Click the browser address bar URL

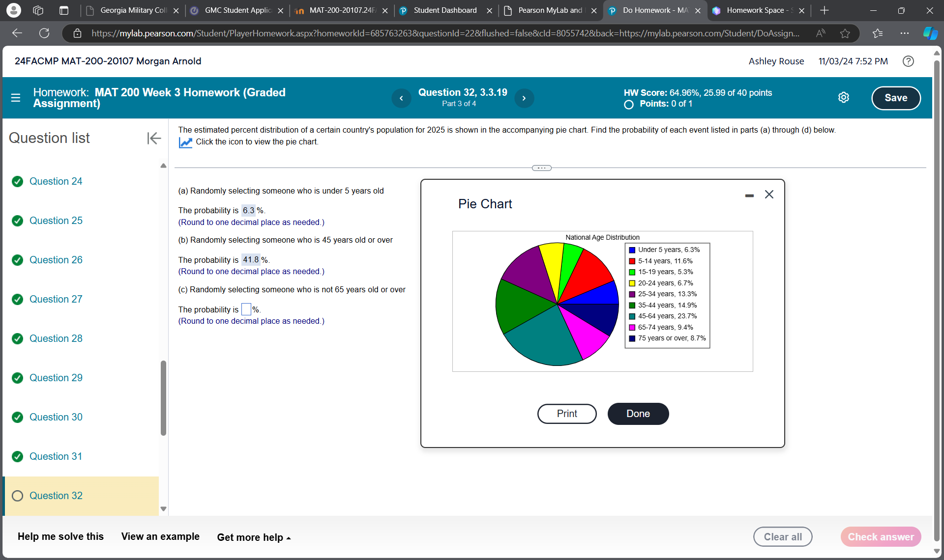[x=445, y=33]
